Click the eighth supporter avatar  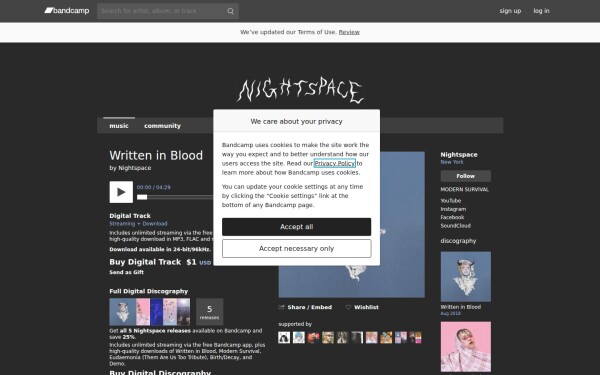pyautogui.click(x=386, y=338)
